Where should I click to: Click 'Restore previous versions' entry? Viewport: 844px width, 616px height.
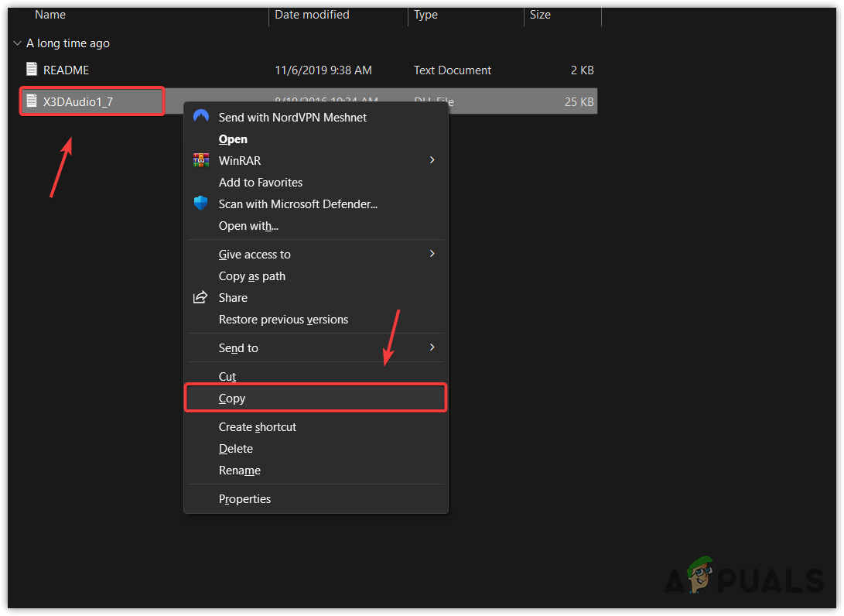(283, 319)
